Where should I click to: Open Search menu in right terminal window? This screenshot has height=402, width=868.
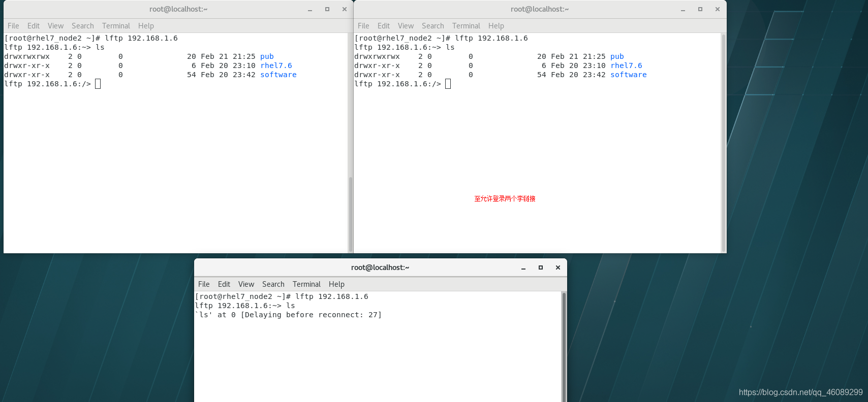pos(433,26)
